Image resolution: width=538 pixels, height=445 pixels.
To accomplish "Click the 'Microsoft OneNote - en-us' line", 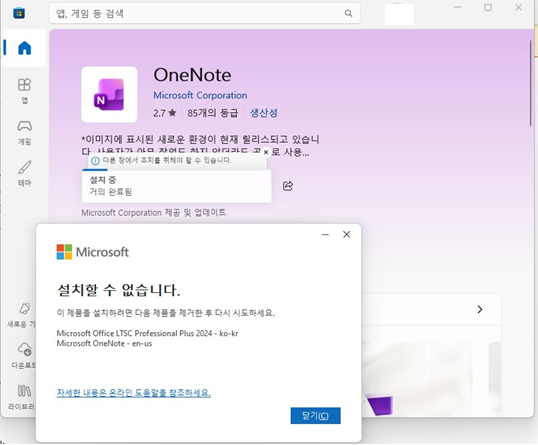I will [x=104, y=343].
